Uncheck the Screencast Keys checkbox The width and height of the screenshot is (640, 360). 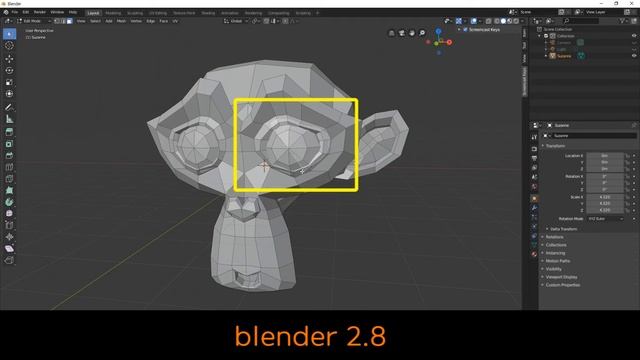465,30
